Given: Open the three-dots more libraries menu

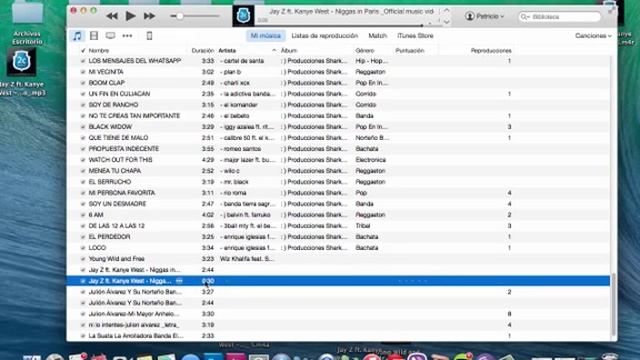Looking at the screenshot, I should tap(127, 36).
